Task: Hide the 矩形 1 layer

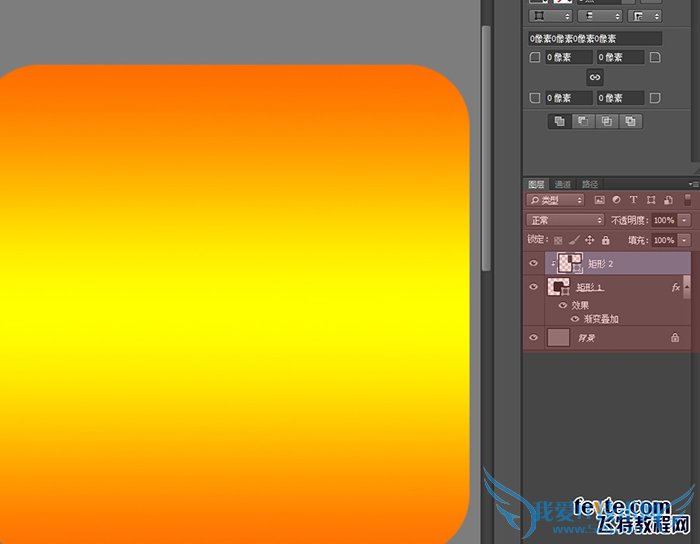Action: click(x=533, y=287)
